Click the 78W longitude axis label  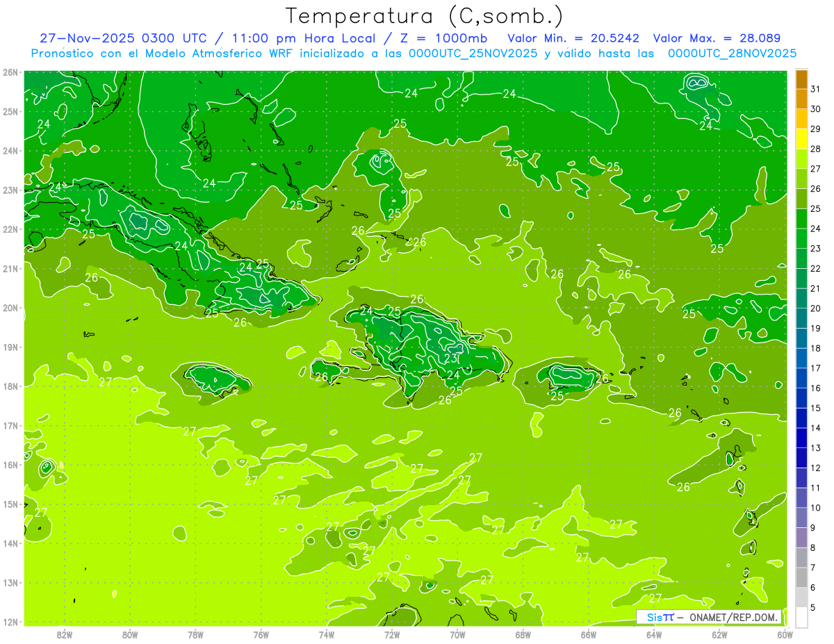[195, 634]
